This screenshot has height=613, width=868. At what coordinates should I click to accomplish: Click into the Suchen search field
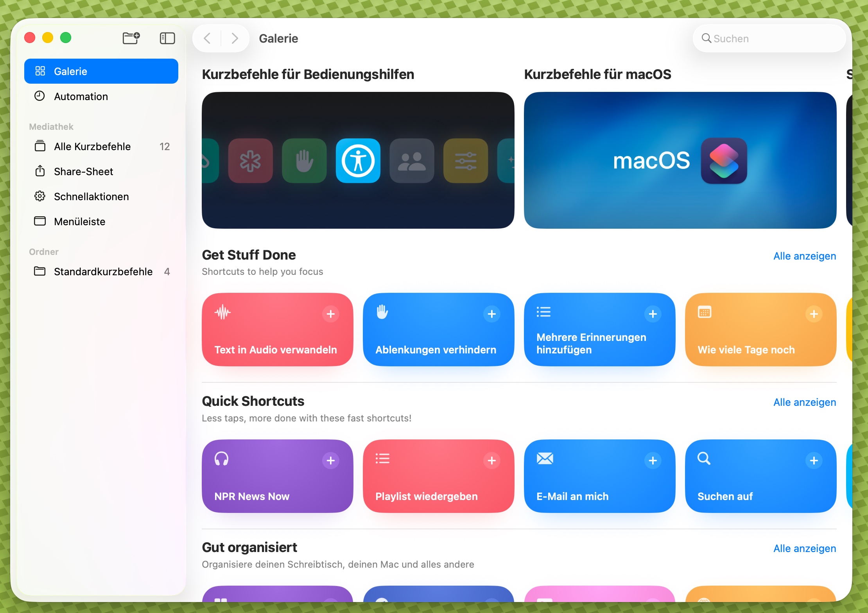(x=769, y=38)
